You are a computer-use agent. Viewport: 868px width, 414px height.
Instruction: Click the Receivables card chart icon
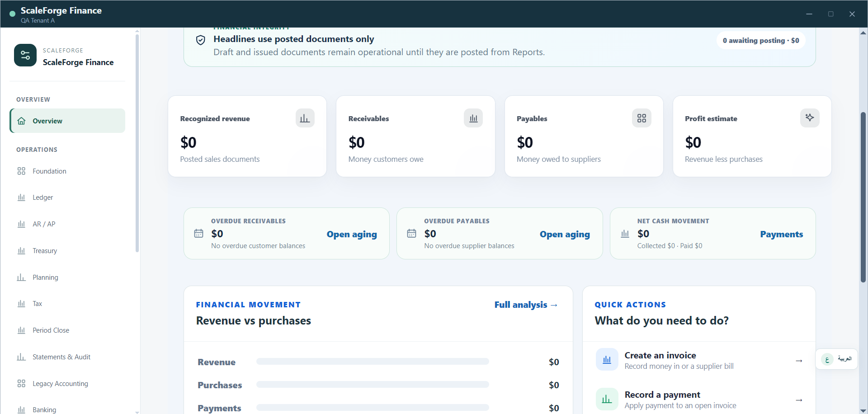[x=473, y=118]
